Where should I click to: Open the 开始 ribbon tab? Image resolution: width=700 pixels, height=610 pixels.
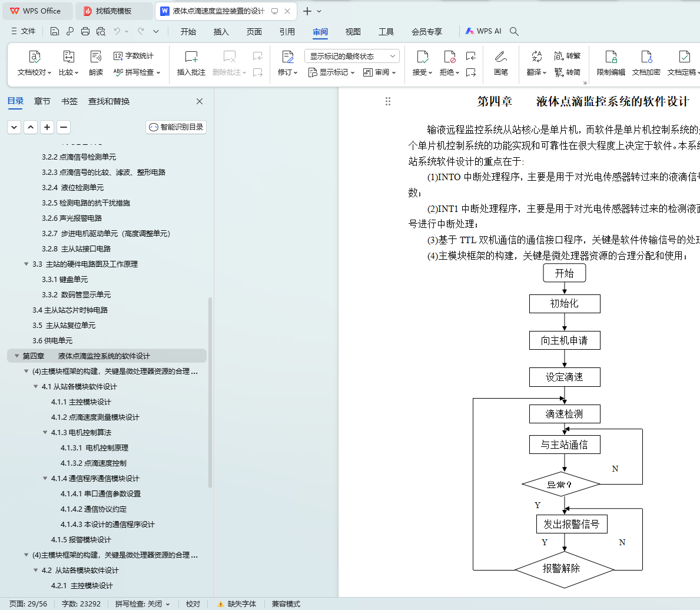coord(188,31)
